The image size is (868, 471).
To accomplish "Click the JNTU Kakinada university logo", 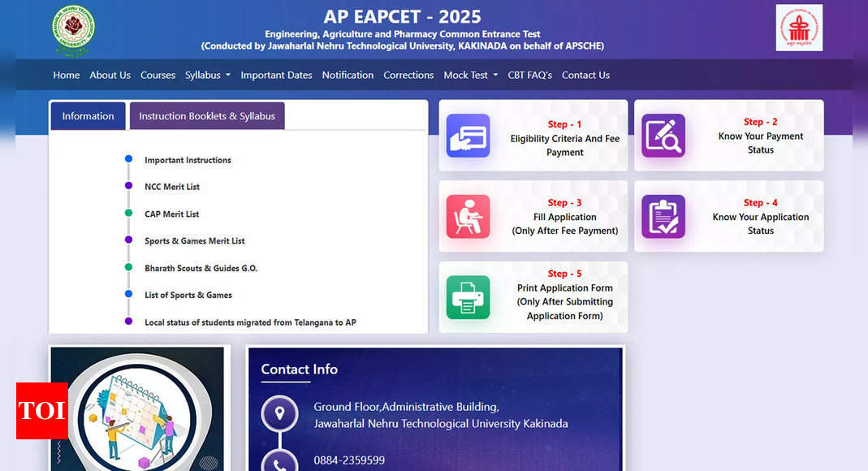I will (x=73, y=29).
